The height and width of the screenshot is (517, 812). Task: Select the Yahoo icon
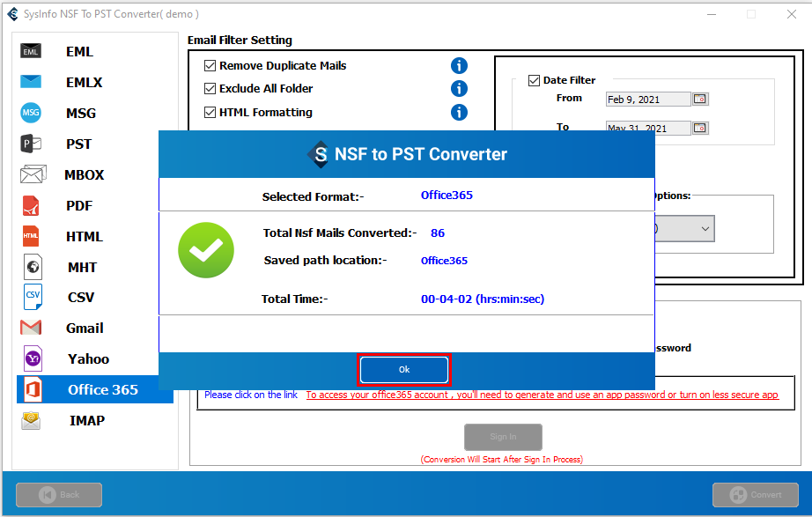33,358
